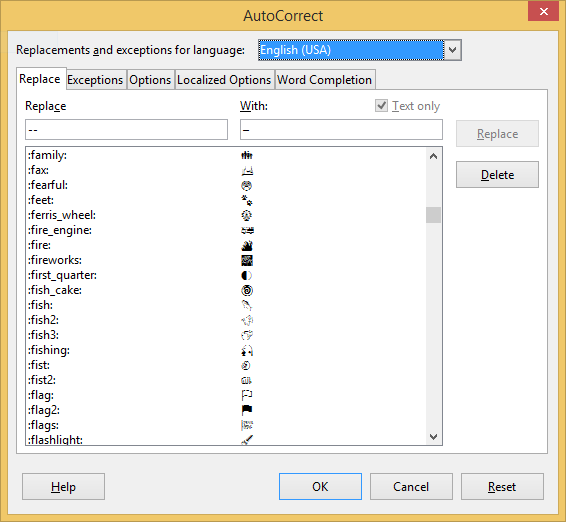Image resolution: width=566 pixels, height=522 pixels.
Task: Select the fish_cake spiral symbol
Action: point(247,290)
